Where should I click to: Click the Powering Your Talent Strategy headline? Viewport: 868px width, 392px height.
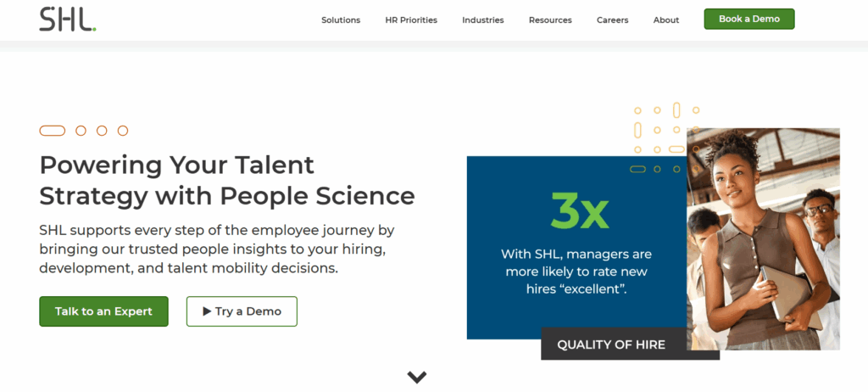(x=227, y=180)
